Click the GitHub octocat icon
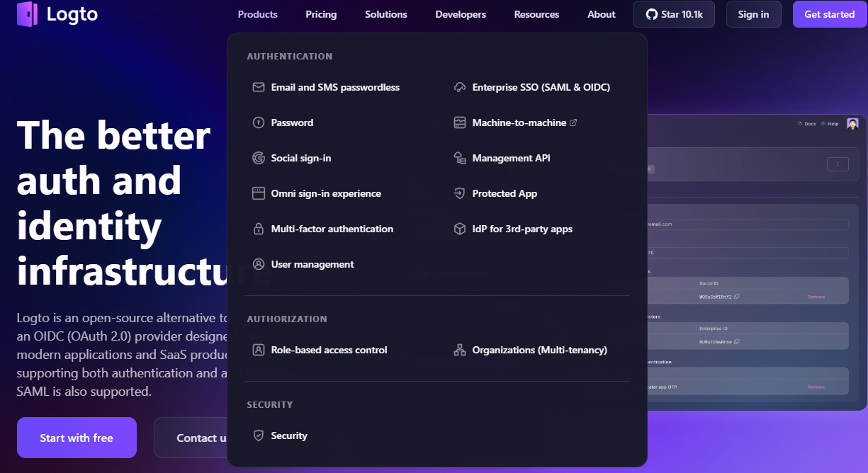This screenshot has width=868, height=473. pyautogui.click(x=652, y=14)
